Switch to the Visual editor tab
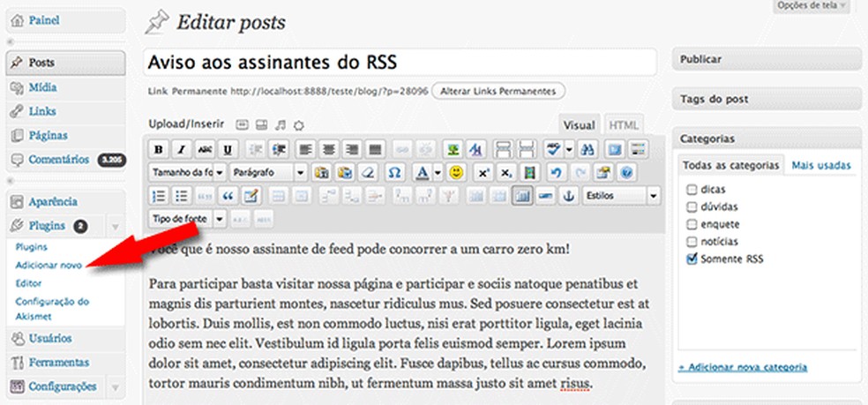The image size is (868, 405). click(579, 126)
